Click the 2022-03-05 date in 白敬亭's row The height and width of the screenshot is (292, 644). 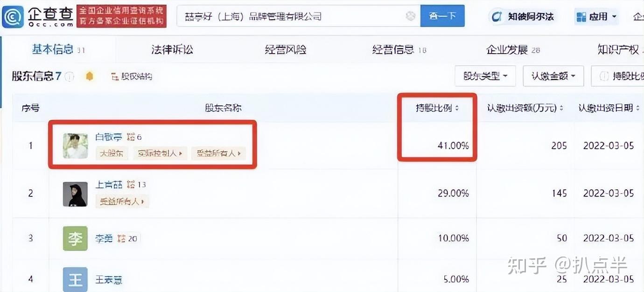pos(609,146)
